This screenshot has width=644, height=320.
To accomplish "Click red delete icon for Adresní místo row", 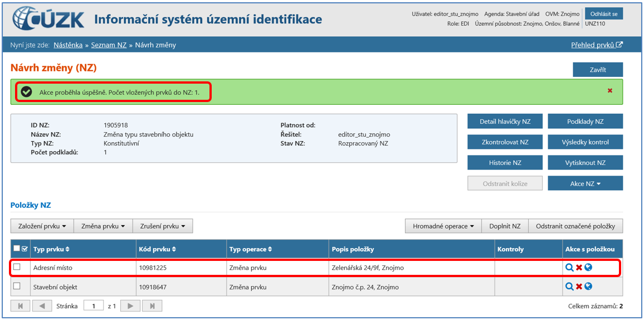I will click(x=579, y=268).
